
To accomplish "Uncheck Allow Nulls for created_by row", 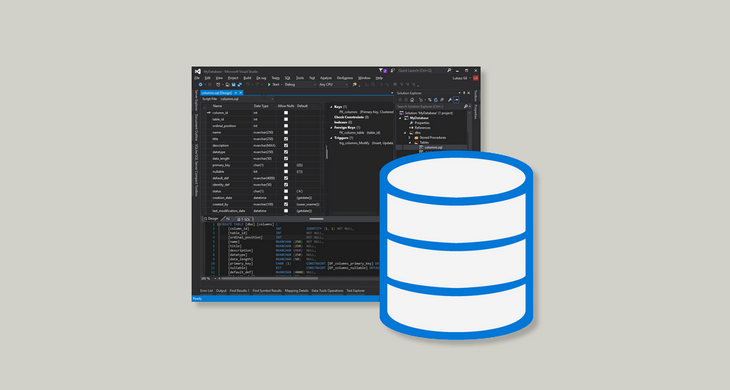I will 286,204.
